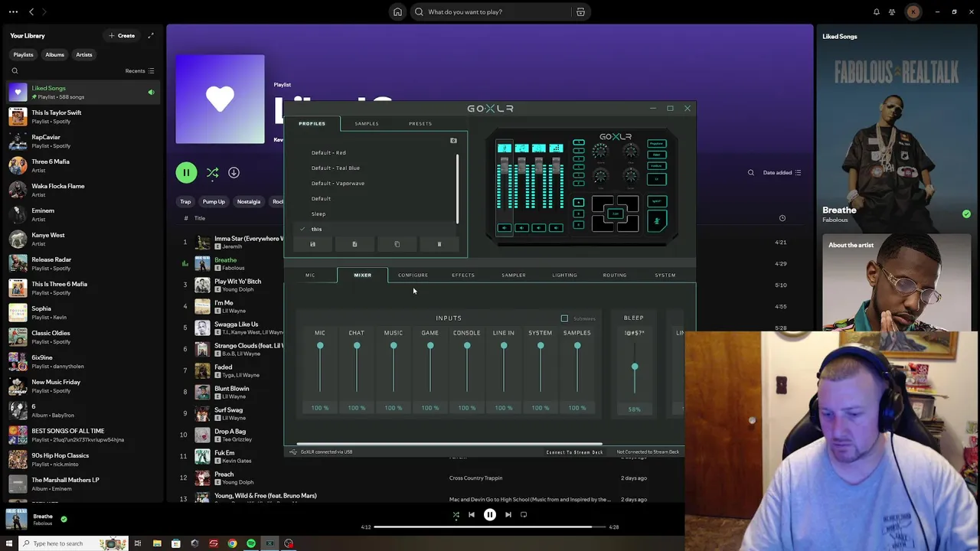Open the Lighting tab in GoXLR
The height and width of the screenshot is (551, 980).
click(x=565, y=275)
